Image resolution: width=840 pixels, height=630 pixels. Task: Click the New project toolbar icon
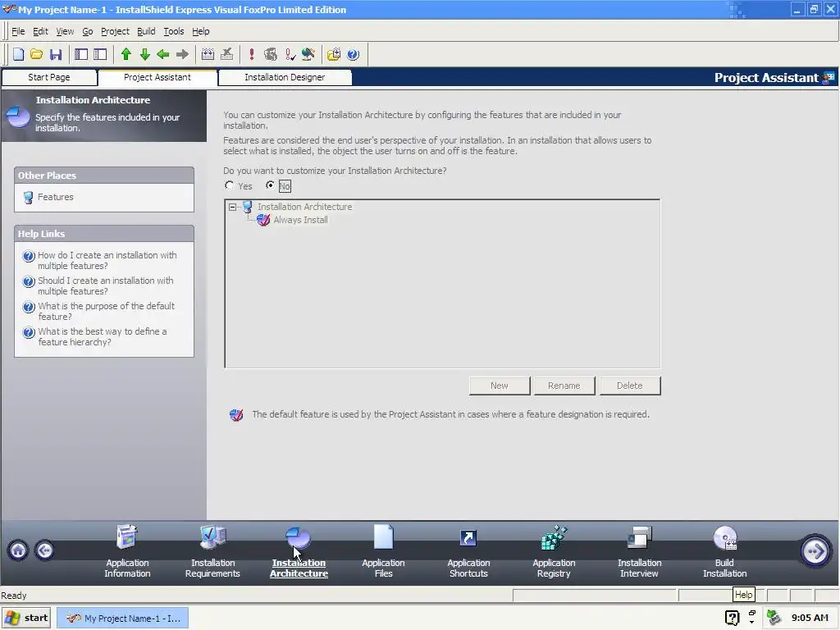[x=18, y=54]
